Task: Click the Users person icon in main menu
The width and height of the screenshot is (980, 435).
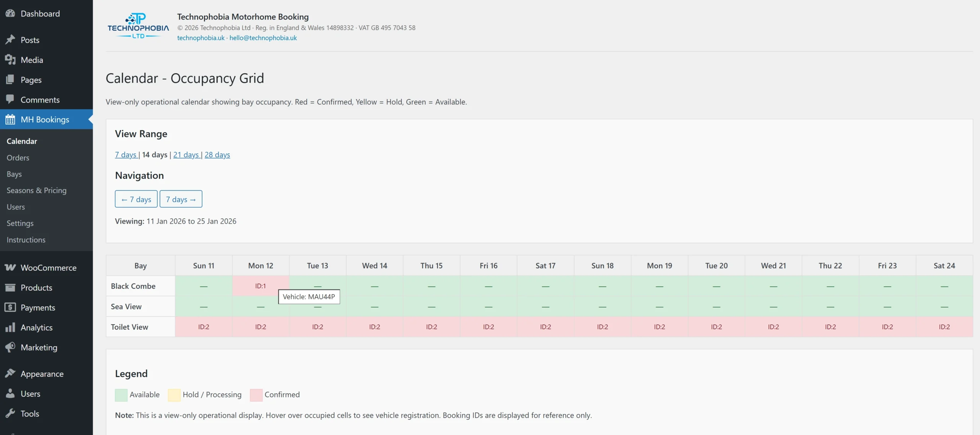Action: click(x=10, y=394)
